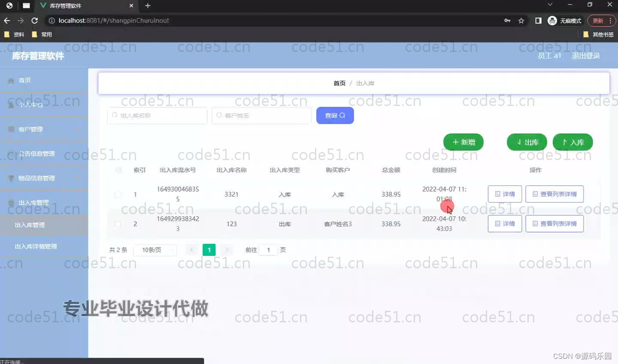Click the 出入库管理 icon in the sidebar
618x364 pixels.
click(x=10, y=202)
